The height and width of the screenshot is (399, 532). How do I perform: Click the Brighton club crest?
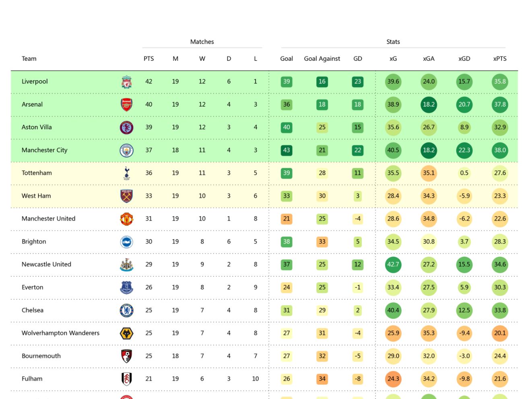(126, 242)
